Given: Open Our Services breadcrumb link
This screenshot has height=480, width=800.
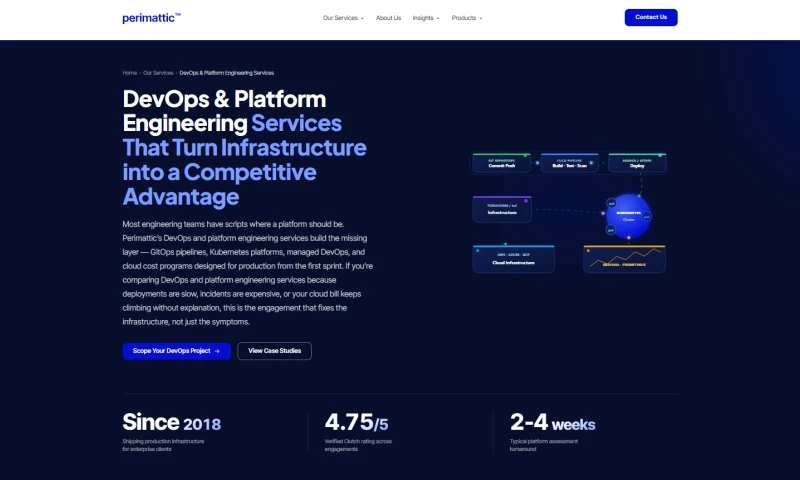Looking at the screenshot, I should (158, 73).
